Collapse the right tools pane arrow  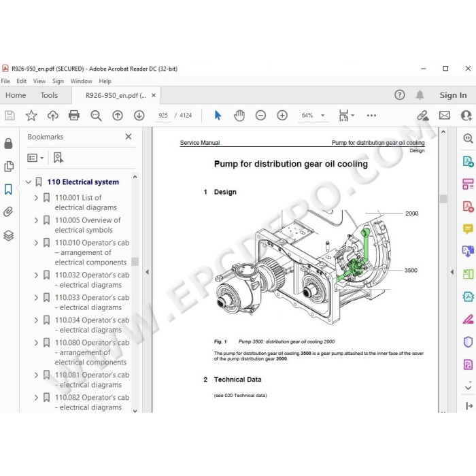tap(452, 272)
